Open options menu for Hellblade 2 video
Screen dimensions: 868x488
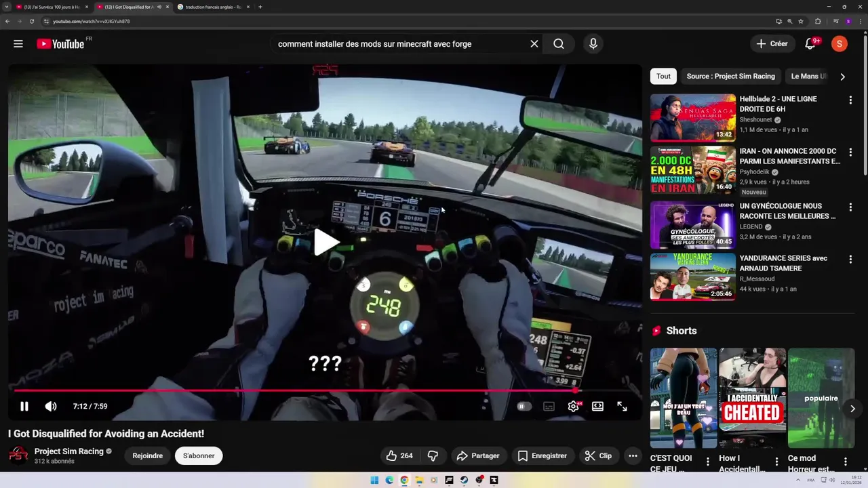pos(850,100)
